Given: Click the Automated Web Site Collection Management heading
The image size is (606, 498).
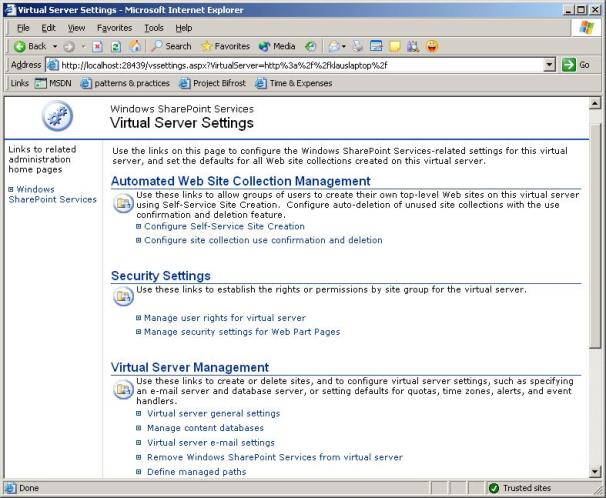Looking at the screenshot, I should [x=241, y=181].
